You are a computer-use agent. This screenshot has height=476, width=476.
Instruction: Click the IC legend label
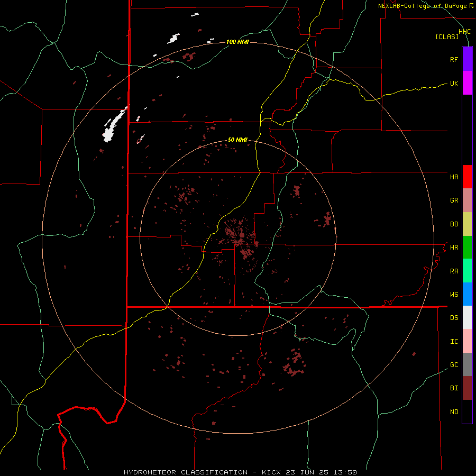click(x=454, y=342)
